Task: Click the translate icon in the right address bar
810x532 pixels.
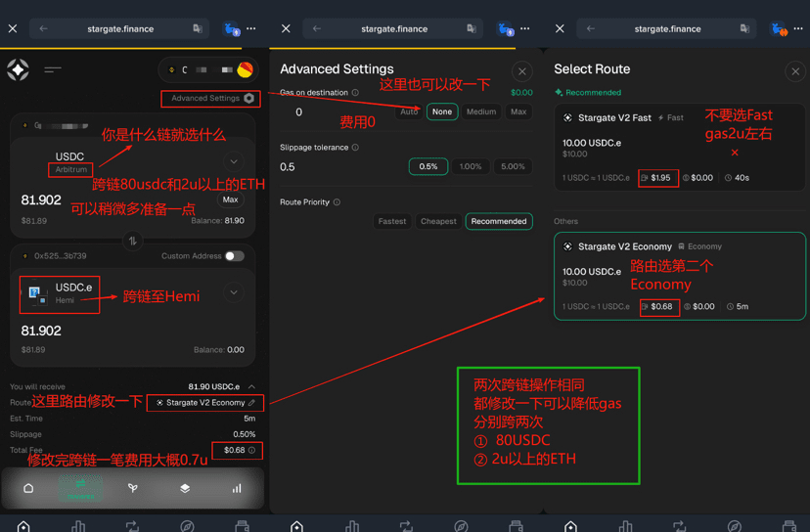Action: coord(744,29)
